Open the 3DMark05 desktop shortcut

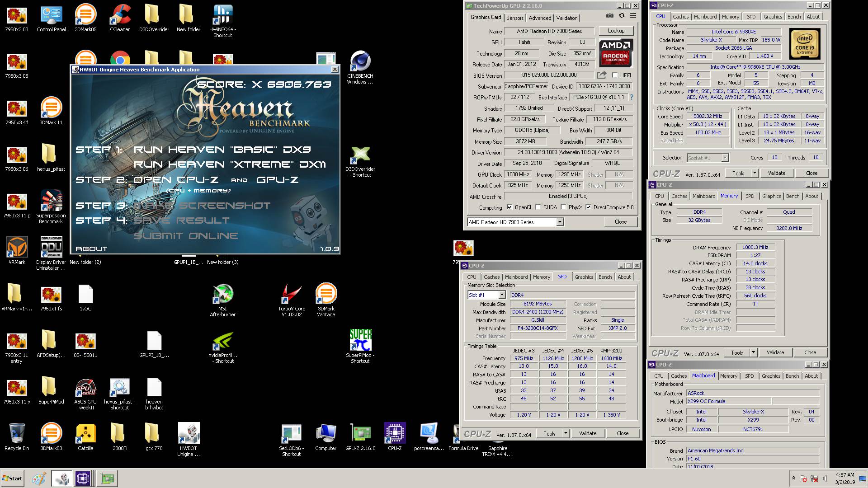85,18
